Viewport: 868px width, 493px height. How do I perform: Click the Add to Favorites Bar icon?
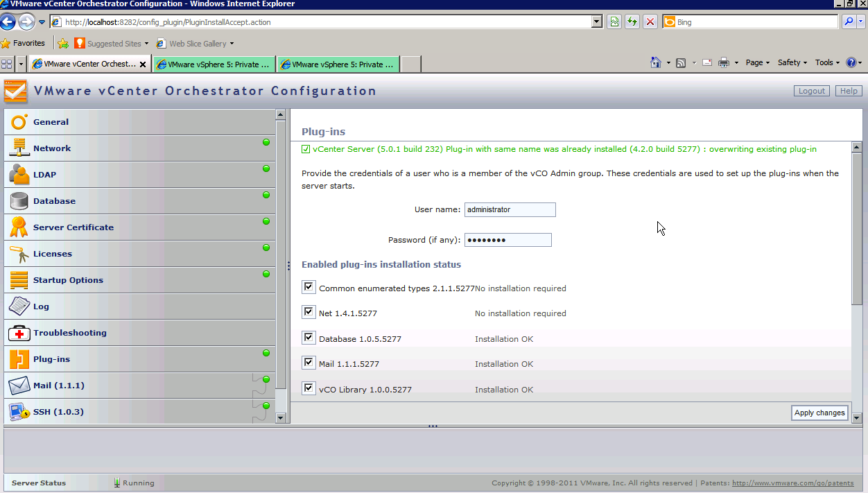coord(63,43)
